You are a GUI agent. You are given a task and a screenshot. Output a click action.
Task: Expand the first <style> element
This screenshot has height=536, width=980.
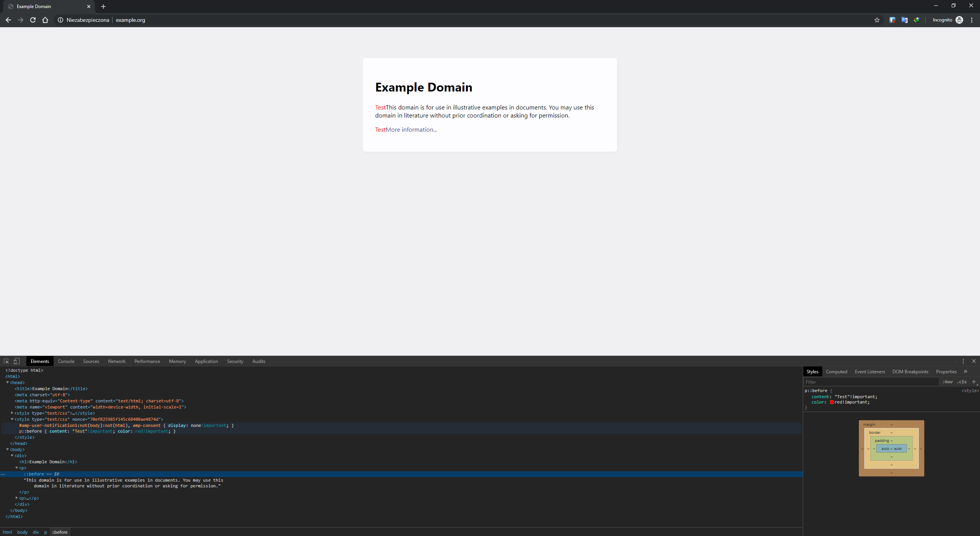click(x=12, y=413)
